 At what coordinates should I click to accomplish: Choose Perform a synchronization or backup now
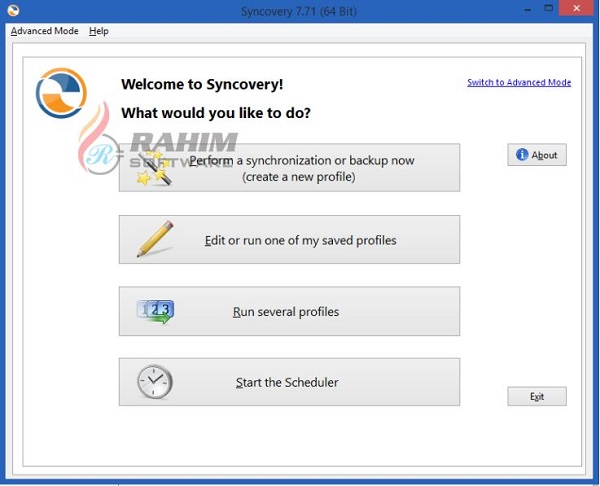289,168
